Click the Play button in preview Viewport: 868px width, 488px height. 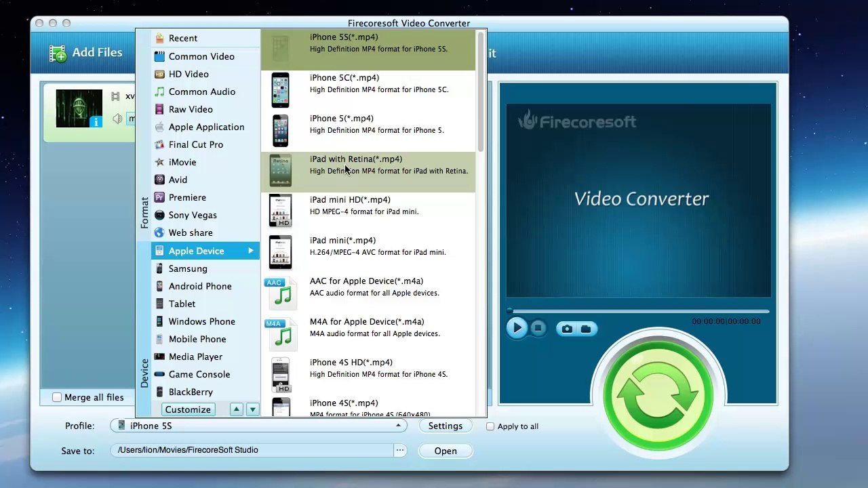[517, 329]
